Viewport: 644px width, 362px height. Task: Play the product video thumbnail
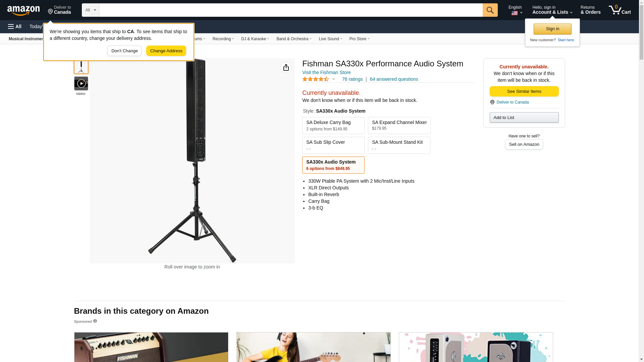point(81,83)
